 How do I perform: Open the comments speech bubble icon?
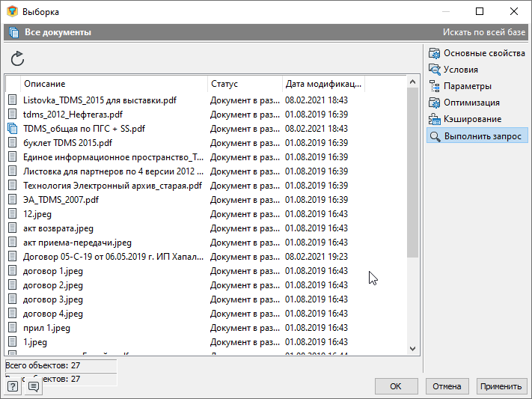tap(33, 386)
